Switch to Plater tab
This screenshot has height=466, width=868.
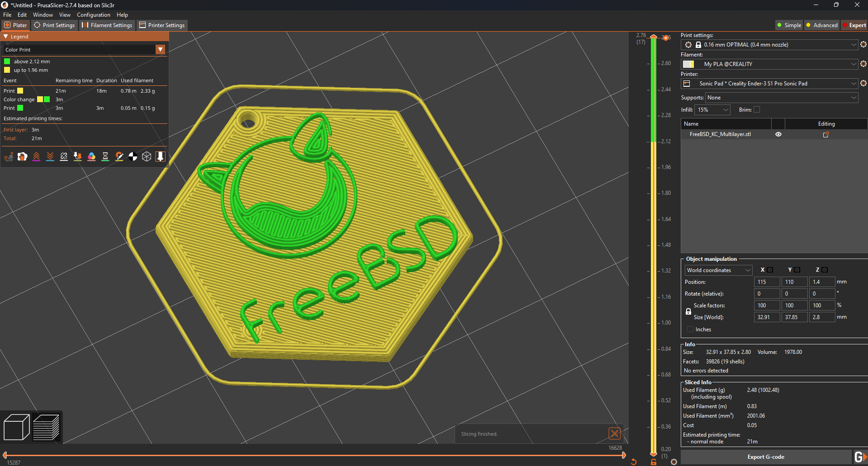click(x=16, y=25)
